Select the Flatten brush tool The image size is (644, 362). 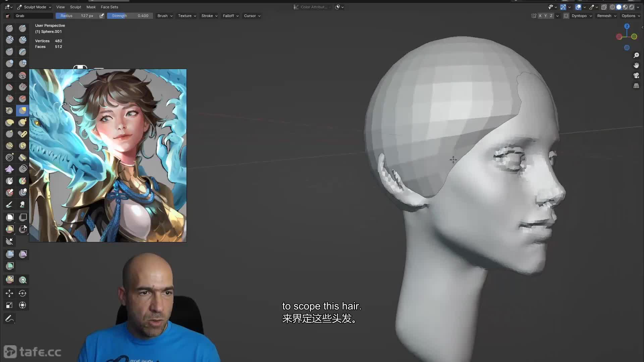pyautogui.click(x=9, y=87)
